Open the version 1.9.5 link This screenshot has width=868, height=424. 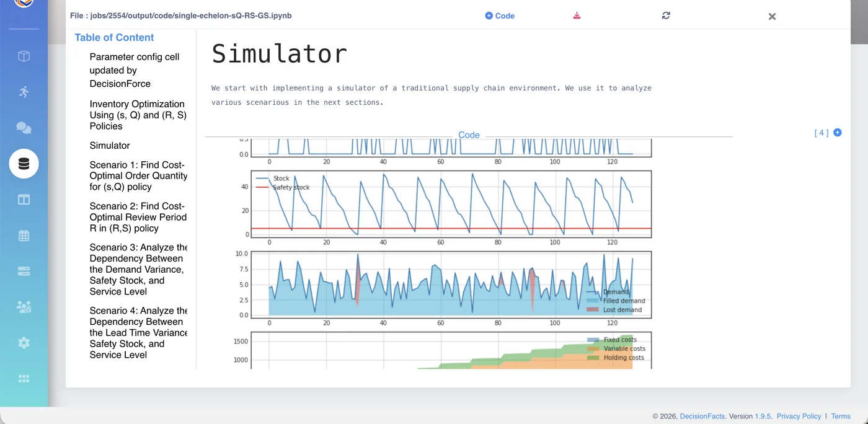(763, 417)
